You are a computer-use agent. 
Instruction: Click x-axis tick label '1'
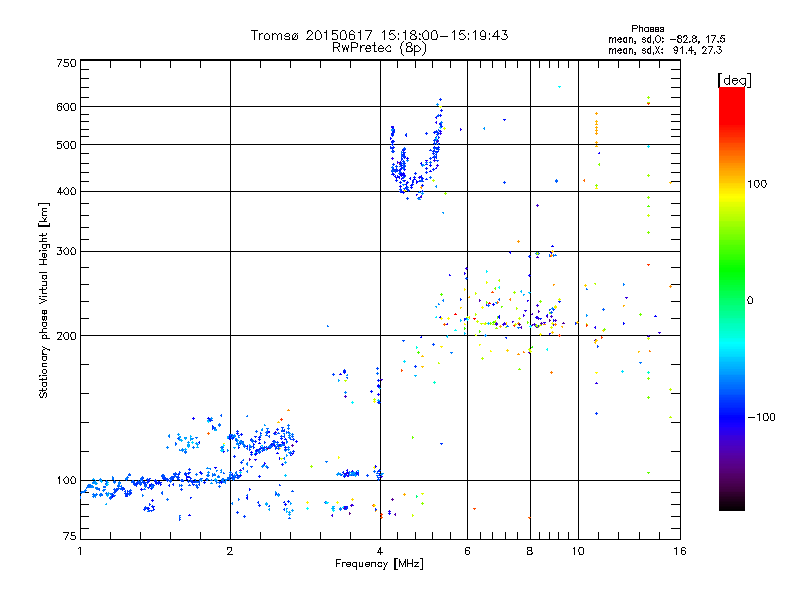80,551
